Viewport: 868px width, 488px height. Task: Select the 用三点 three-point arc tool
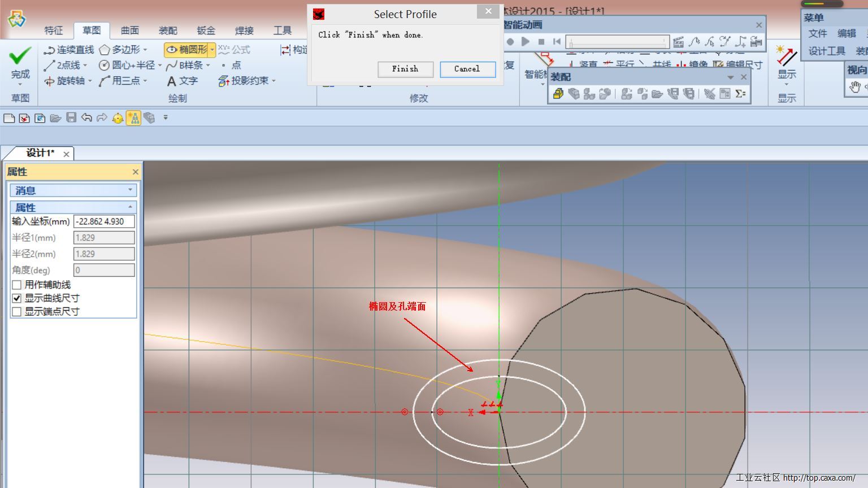pos(119,81)
